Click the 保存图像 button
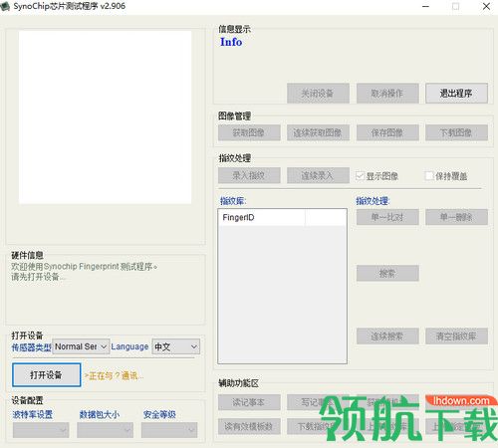 pos(387,132)
